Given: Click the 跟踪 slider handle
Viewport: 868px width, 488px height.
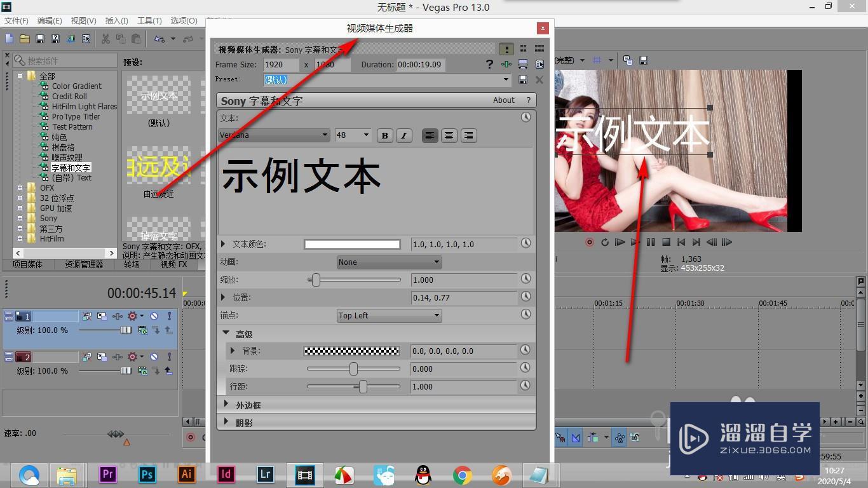Looking at the screenshot, I should [353, 369].
